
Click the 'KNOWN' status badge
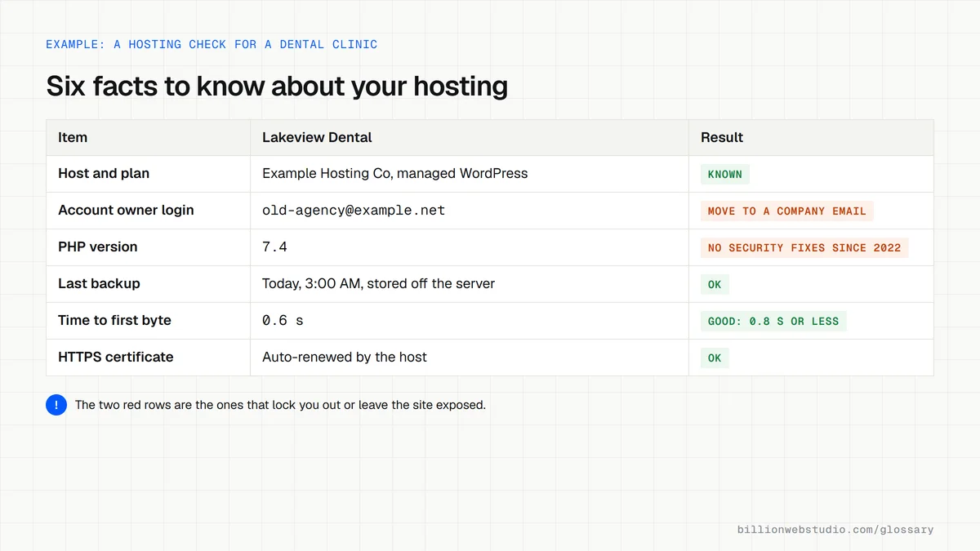[725, 174]
